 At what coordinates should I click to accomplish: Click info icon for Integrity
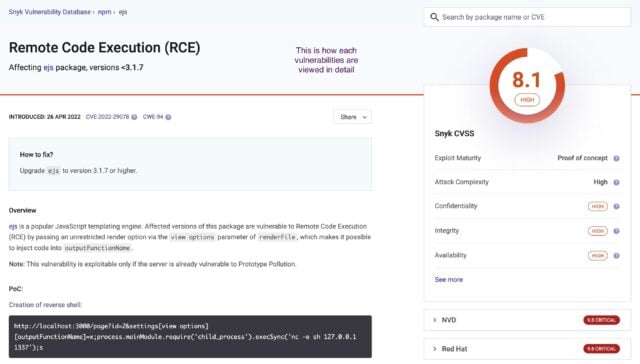(x=616, y=231)
